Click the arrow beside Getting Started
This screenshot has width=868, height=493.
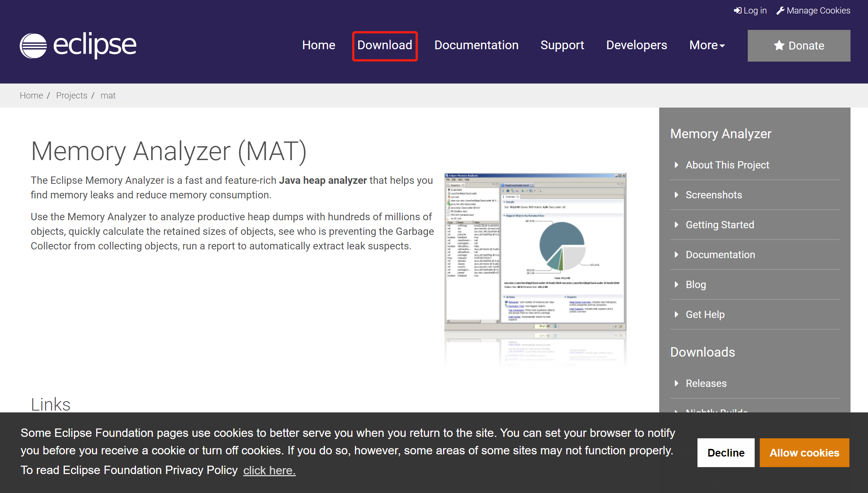pyautogui.click(x=676, y=225)
